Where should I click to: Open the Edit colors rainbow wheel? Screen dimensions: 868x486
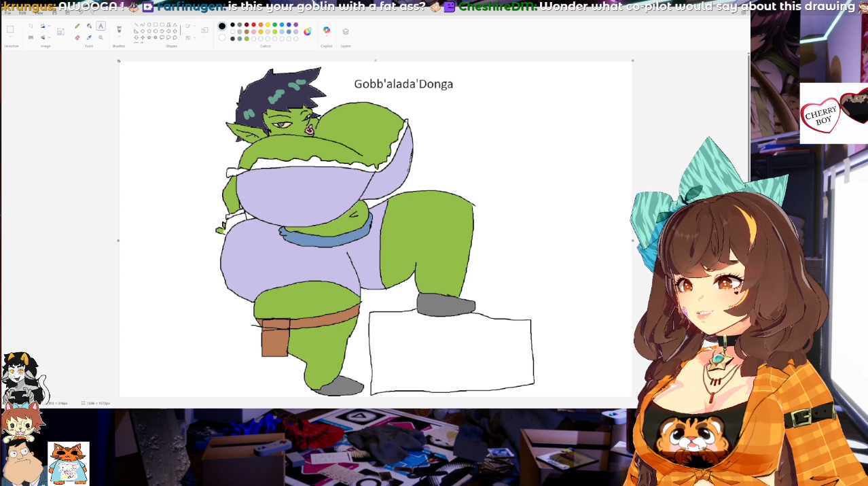[x=308, y=31]
